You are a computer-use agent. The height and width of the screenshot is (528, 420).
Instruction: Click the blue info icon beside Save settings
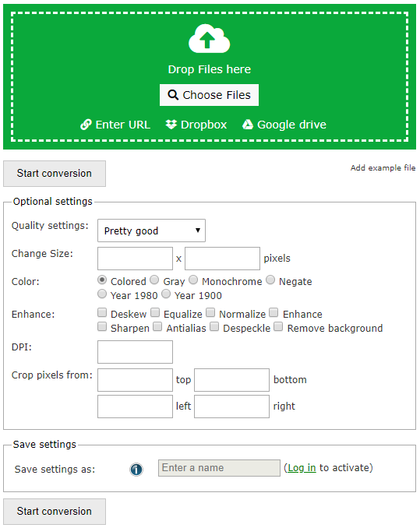click(x=136, y=469)
